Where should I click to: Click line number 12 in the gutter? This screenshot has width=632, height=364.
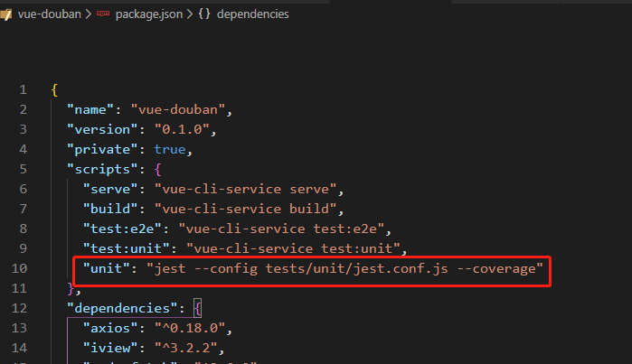(19, 308)
